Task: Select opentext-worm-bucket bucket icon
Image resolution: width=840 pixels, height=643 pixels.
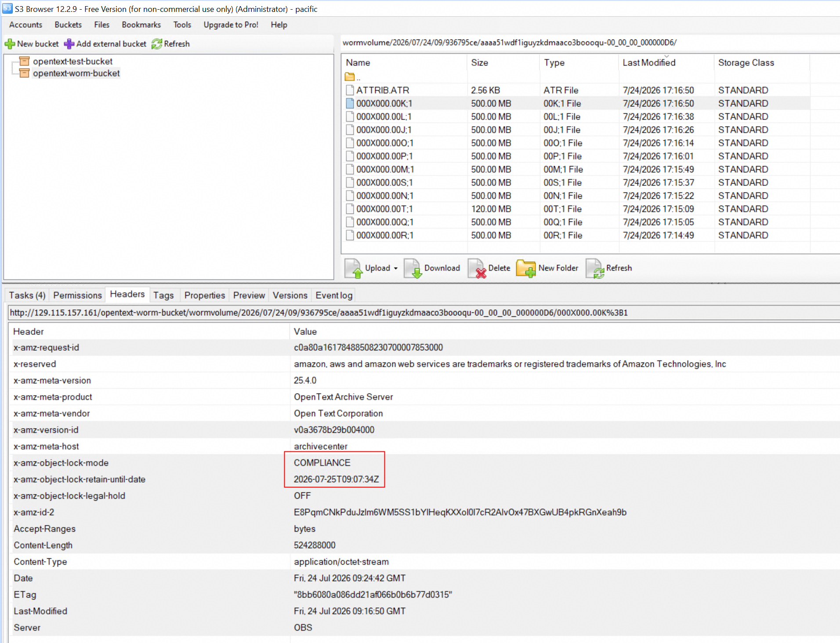Action: (x=25, y=73)
